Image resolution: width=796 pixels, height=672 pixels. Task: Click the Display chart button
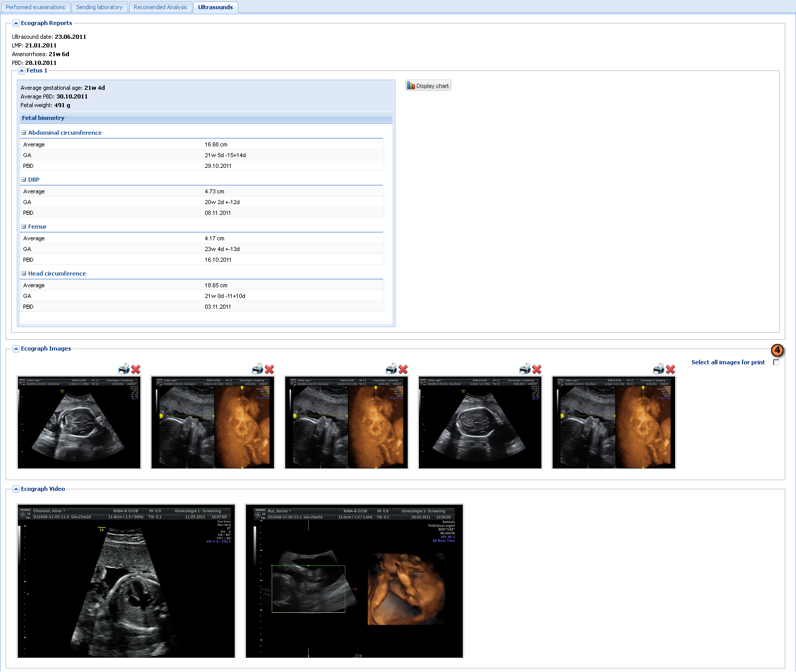(x=428, y=86)
